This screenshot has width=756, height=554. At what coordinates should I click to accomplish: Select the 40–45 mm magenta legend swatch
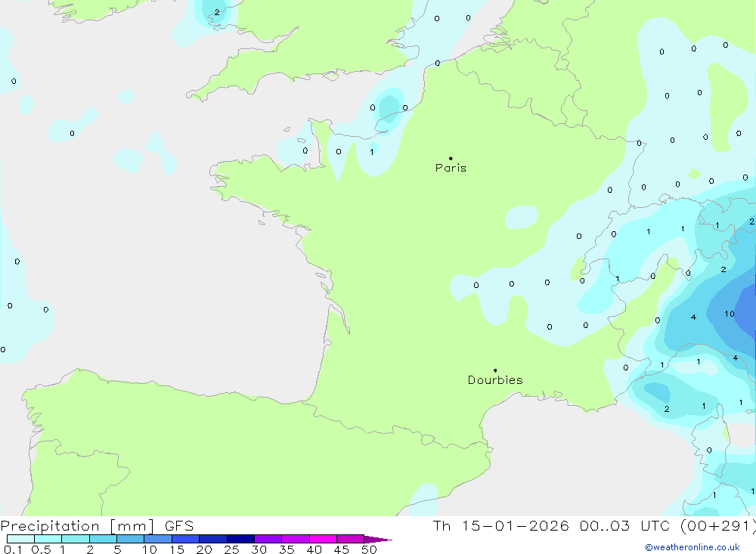(x=323, y=539)
